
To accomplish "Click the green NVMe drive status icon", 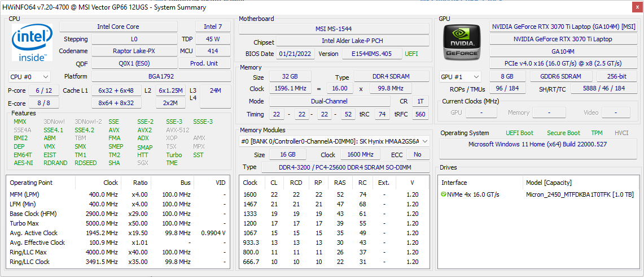I will point(444,194).
